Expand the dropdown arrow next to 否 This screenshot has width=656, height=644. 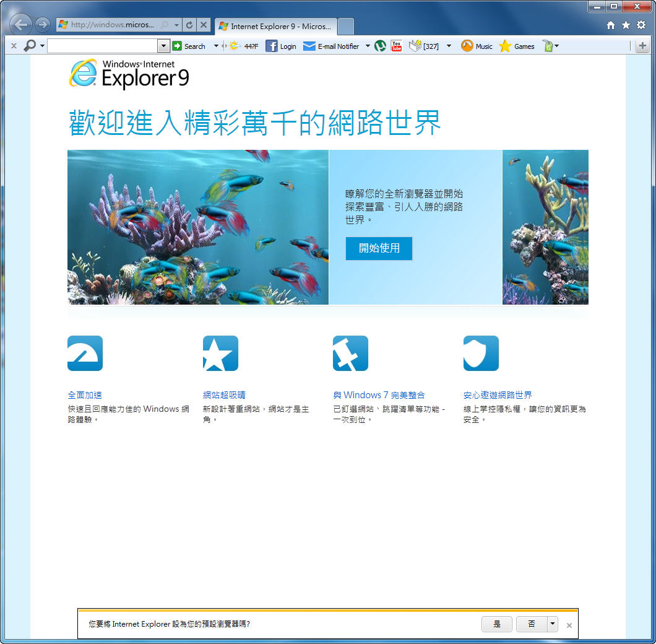[x=553, y=624]
